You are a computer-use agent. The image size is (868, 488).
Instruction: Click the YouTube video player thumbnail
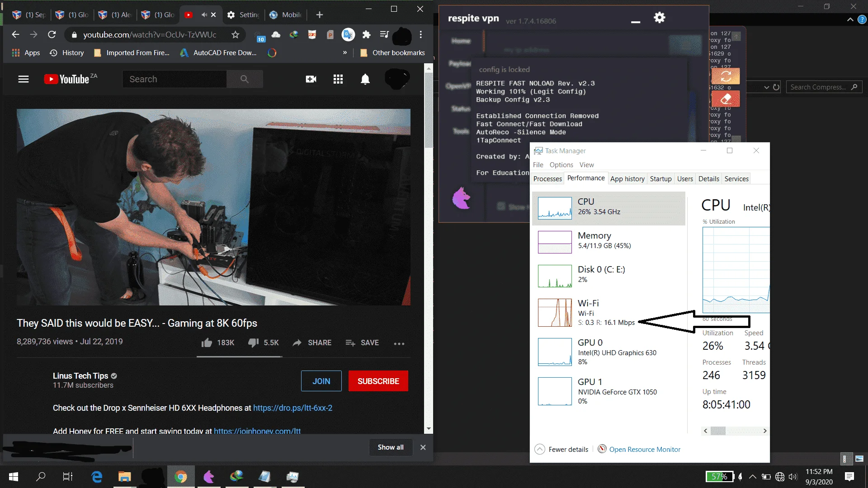pyautogui.click(x=213, y=207)
